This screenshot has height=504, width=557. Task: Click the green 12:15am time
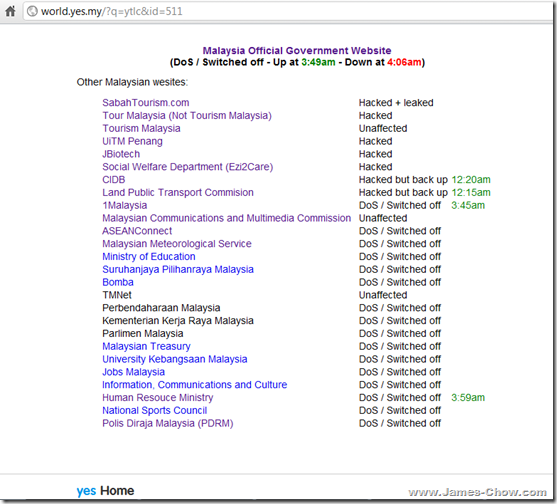[x=471, y=192]
